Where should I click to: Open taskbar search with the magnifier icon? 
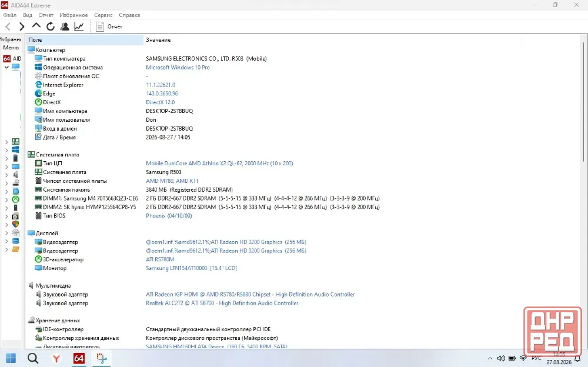[33, 358]
